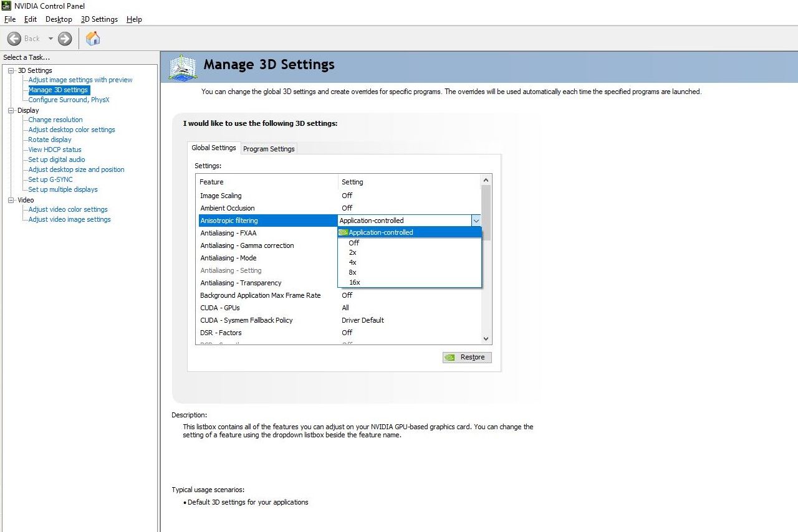Image resolution: width=798 pixels, height=532 pixels.
Task: Select the Ambient Occlusion row
Action: point(339,208)
